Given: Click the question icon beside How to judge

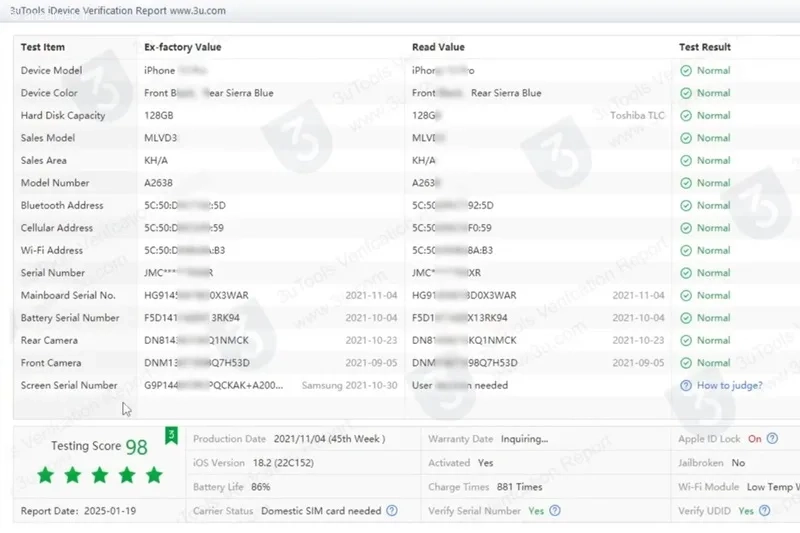Looking at the screenshot, I should pyautogui.click(x=686, y=386).
